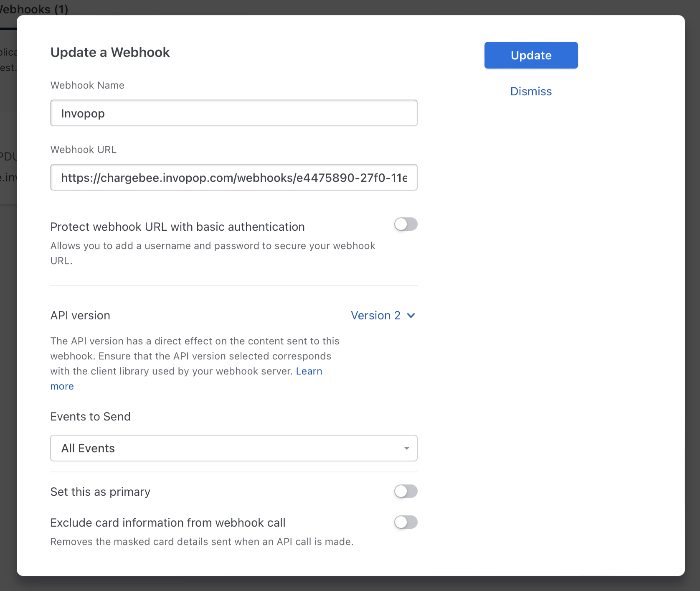This screenshot has height=591, width=700.
Task: Select a different option under All Events
Action: [233, 448]
